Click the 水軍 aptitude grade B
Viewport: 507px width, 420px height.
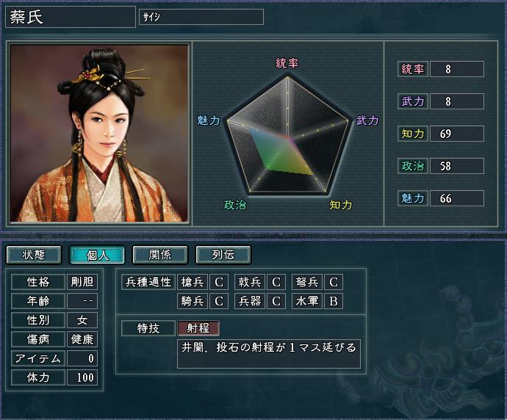point(334,301)
